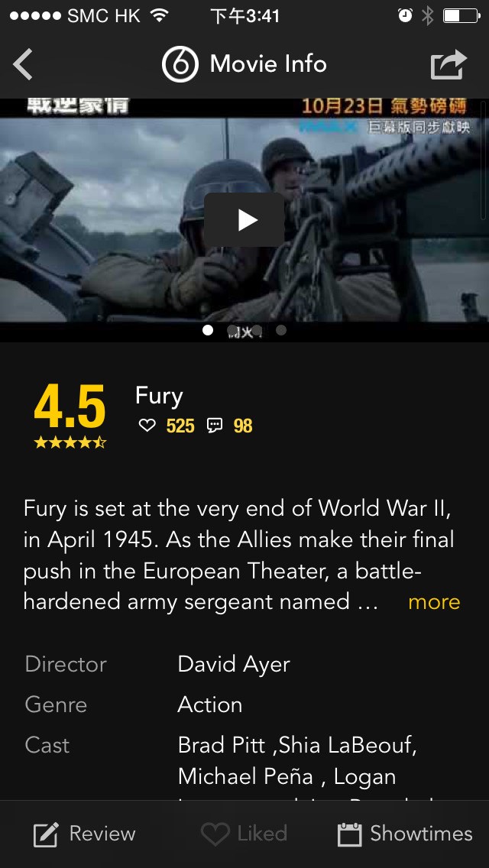This screenshot has width=489, height=868.
Task: Expand the synopsis with 'more'
Action: point(434,602)
